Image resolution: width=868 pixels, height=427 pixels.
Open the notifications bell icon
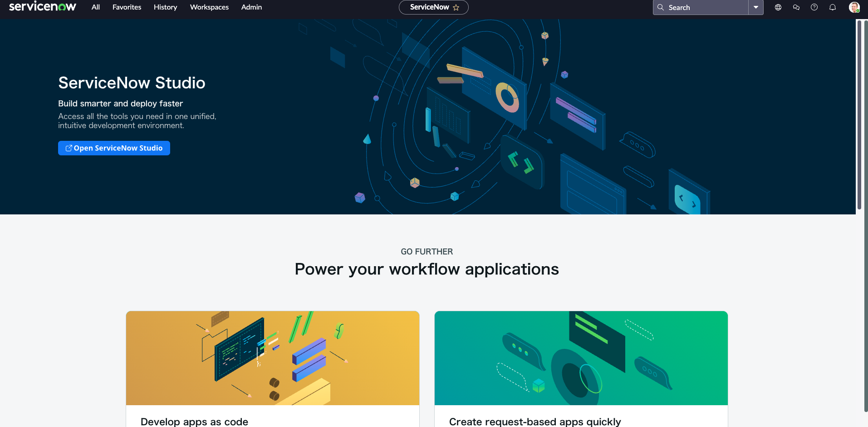pyautogui.click(x=833, y=7)
